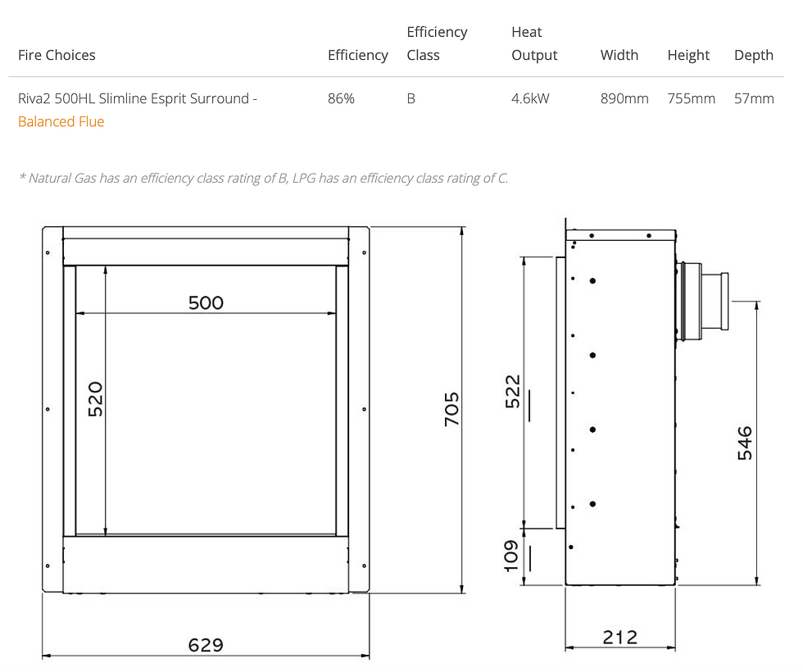Click the 500 width dimension label

tap(206, 302)
